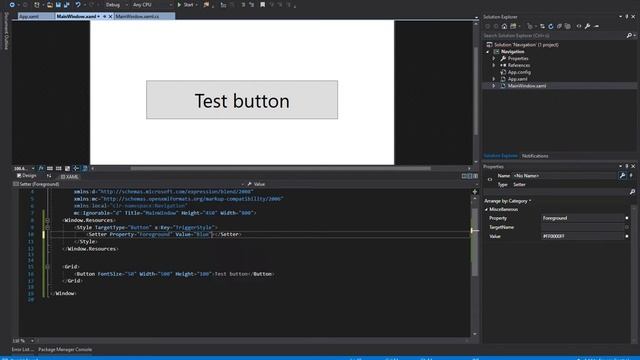Open the Arrange by Category dropdown
The height and width of the screenshot is (360, 640).
point(507,201)
